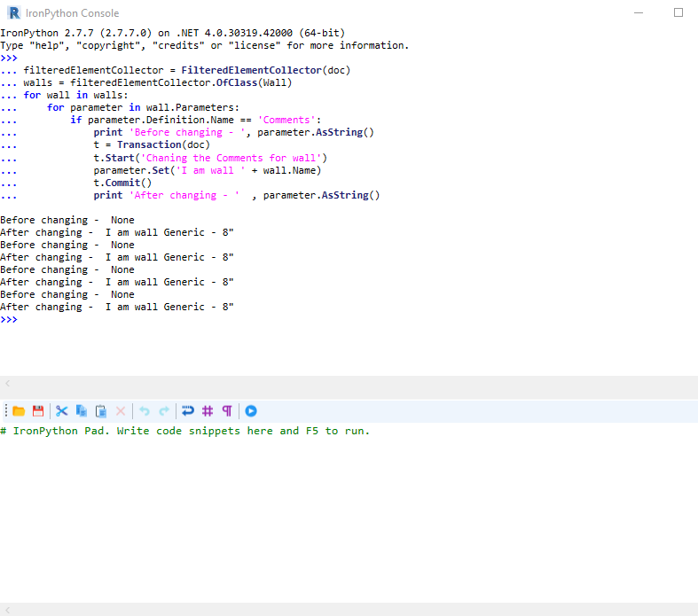Toggle word wrap icon

point(188,411)
